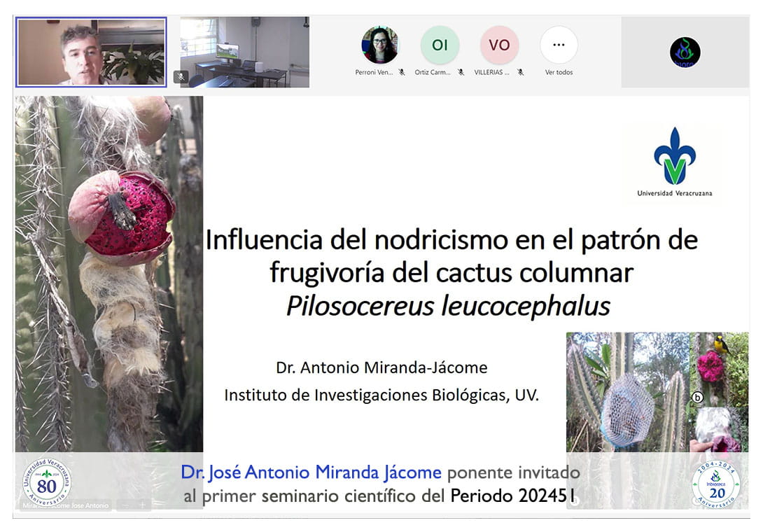
Task: Click the Miranda Jacome Jose Antonio name label
Action: coord(66,505)
